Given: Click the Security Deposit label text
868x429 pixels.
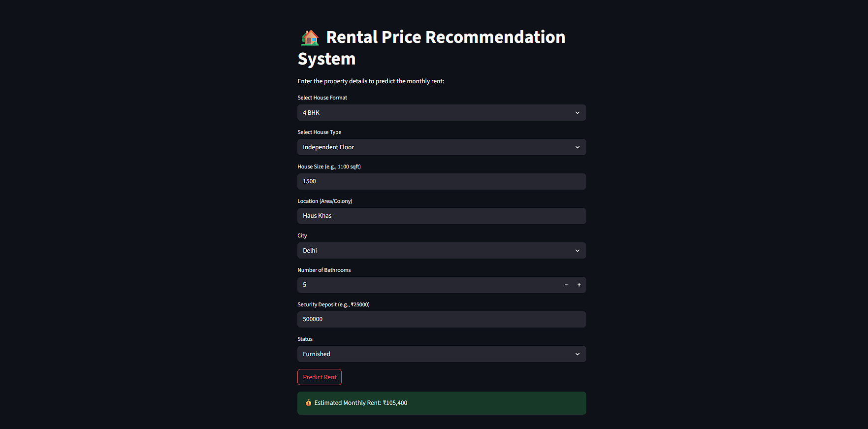Looking at the screenshot, I should coord(334,304).
